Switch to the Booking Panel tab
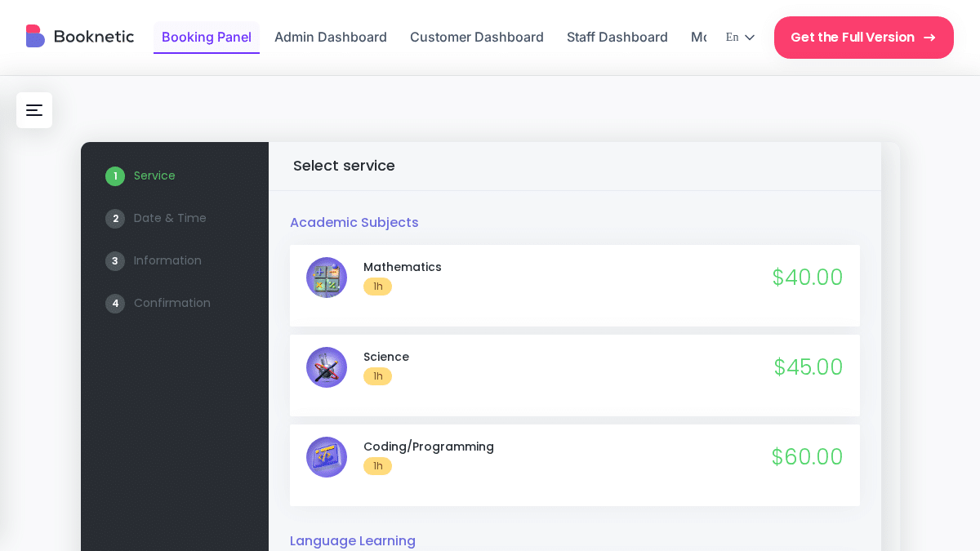The height and width of the screenshot is (551, 980). 207,37
